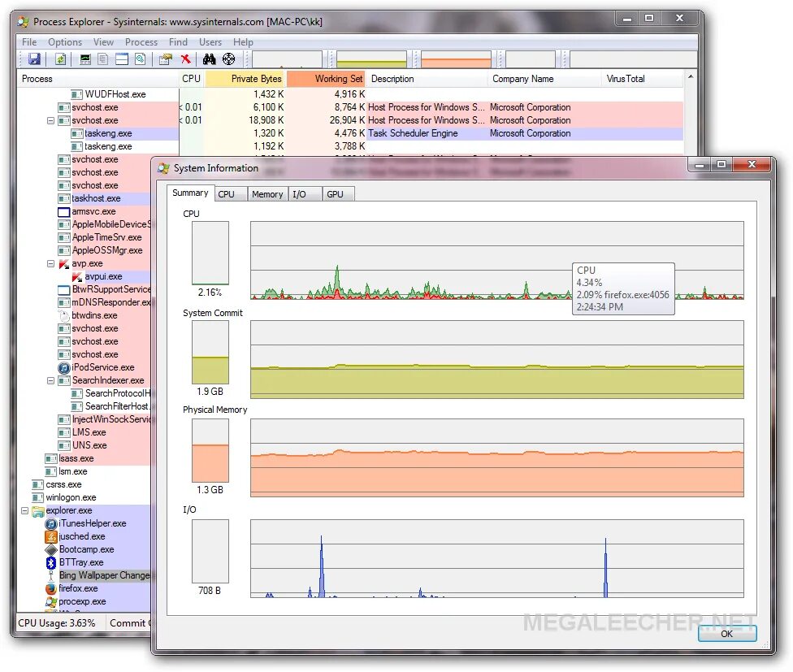Select the WUDFHost.exe row
Screen dimensions: 793x672
coord(350,94)
